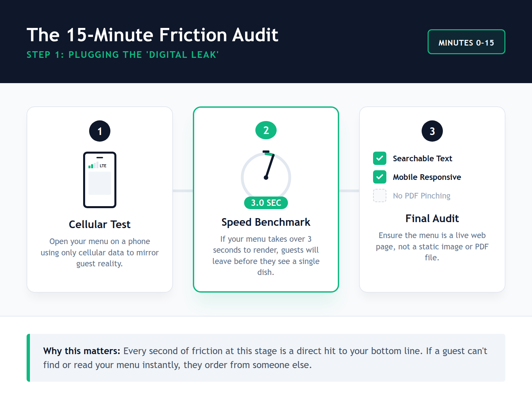Click the step 1 number circle
Image resolution: width=532 pixels, height=399 pixels.
point(100,131)
